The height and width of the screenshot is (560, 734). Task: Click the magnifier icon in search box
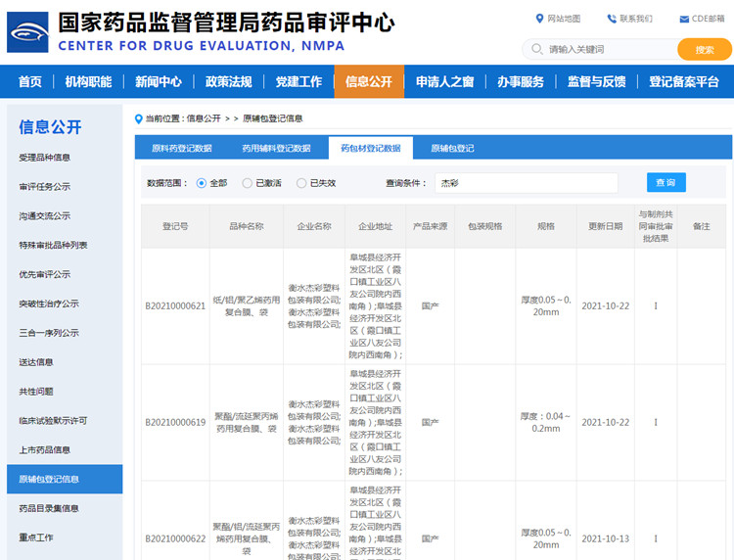[537, 49]
